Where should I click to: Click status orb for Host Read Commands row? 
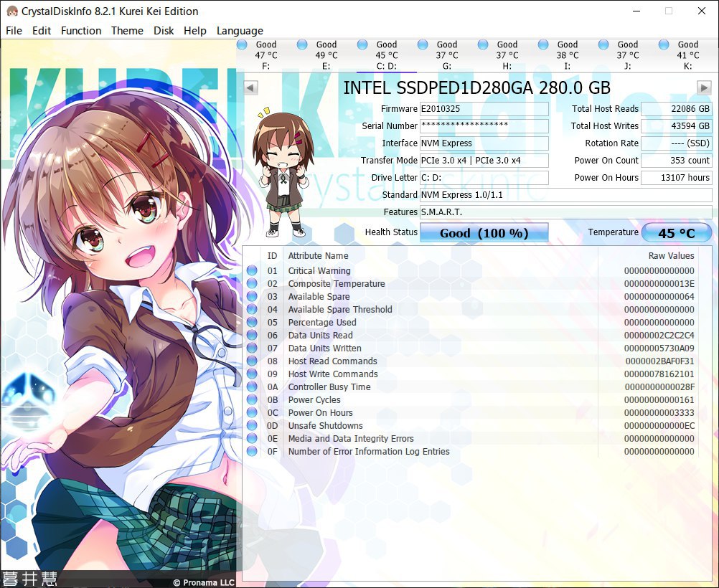(x=252, y=361)
